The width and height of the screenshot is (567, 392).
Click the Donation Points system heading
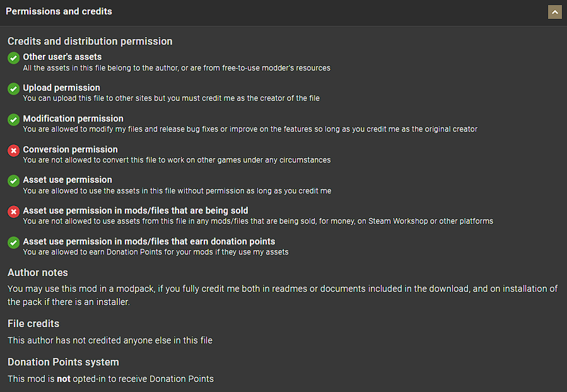coord(63,362)
